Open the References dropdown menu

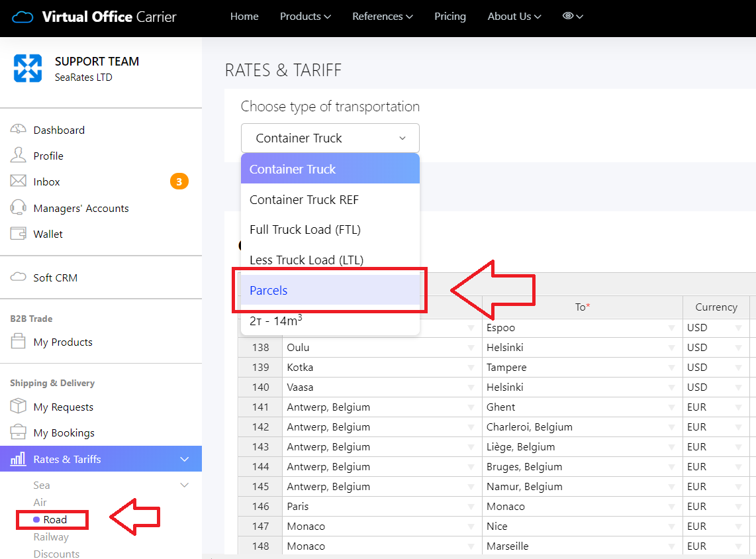[x=383, y=17]
